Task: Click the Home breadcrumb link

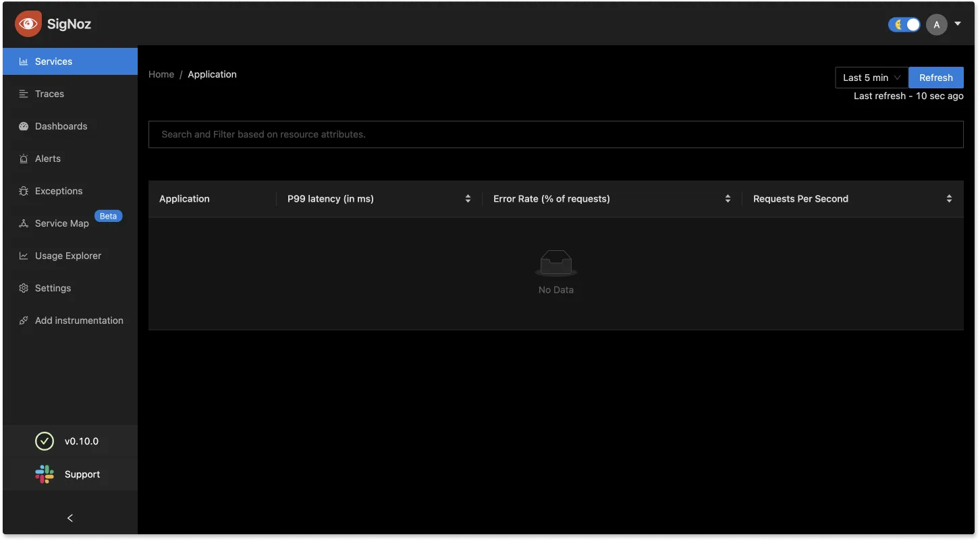Action: click(161, 74)
